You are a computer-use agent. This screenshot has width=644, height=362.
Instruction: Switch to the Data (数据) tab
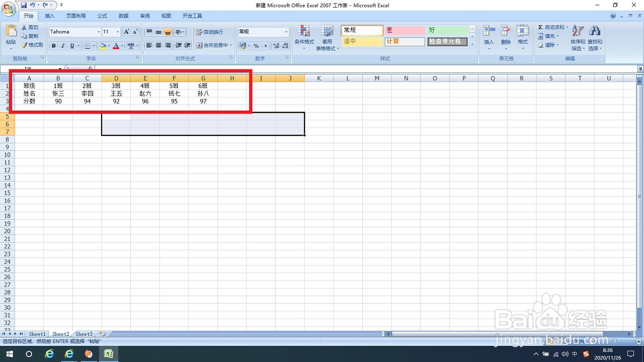pyautogui.click(x=123, y=16)
